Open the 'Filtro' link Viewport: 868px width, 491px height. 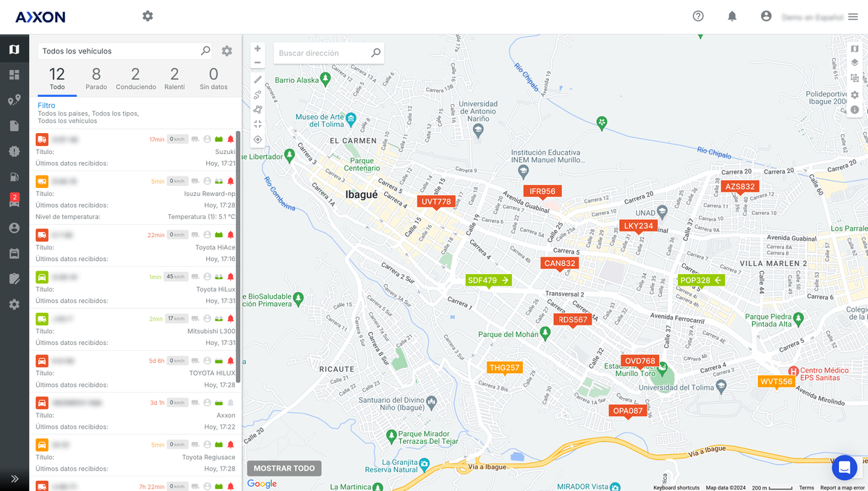tap(46, 106)
